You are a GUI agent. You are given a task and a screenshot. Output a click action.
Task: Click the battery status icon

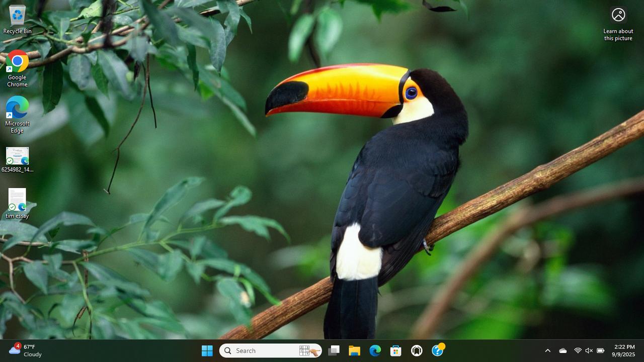pos(600,350)
